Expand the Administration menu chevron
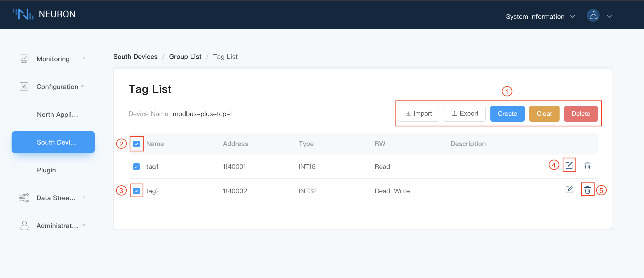 click(x=83, y=225)
